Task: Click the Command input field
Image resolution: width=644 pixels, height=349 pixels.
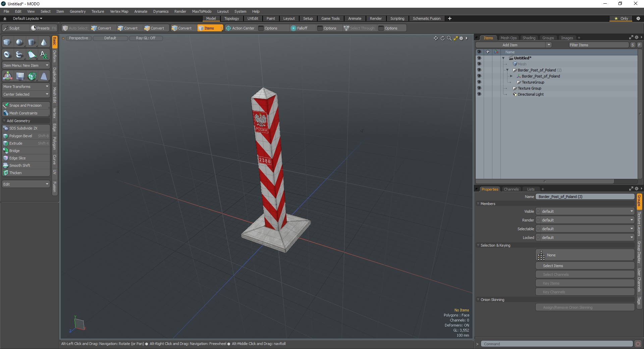Action: tap(557, 344)
